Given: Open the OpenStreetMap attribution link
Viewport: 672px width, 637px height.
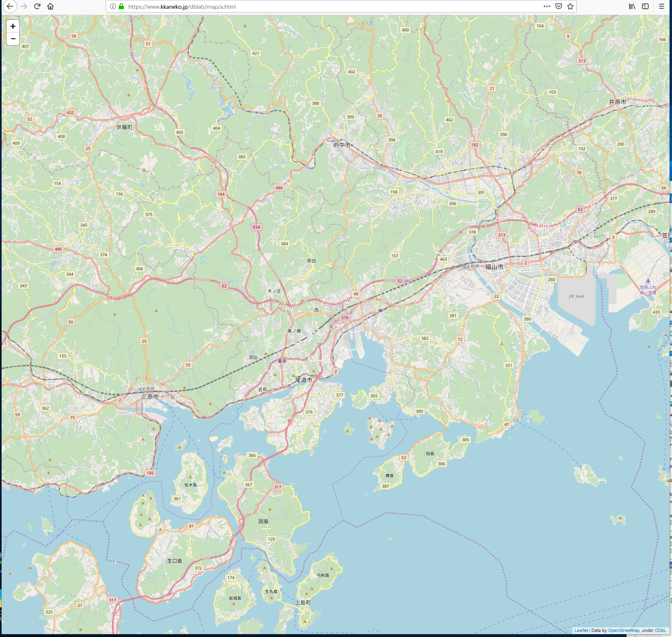Looking at the screenshot, I should pos(624,630).
